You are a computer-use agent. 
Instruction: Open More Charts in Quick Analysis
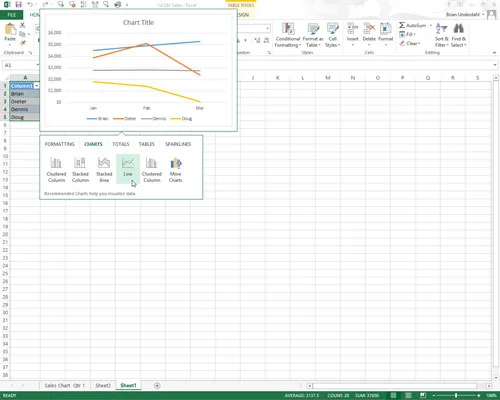(x=176, y=168)
